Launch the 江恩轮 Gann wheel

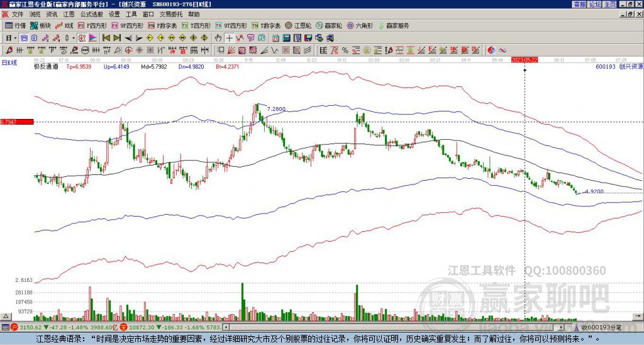298,25
